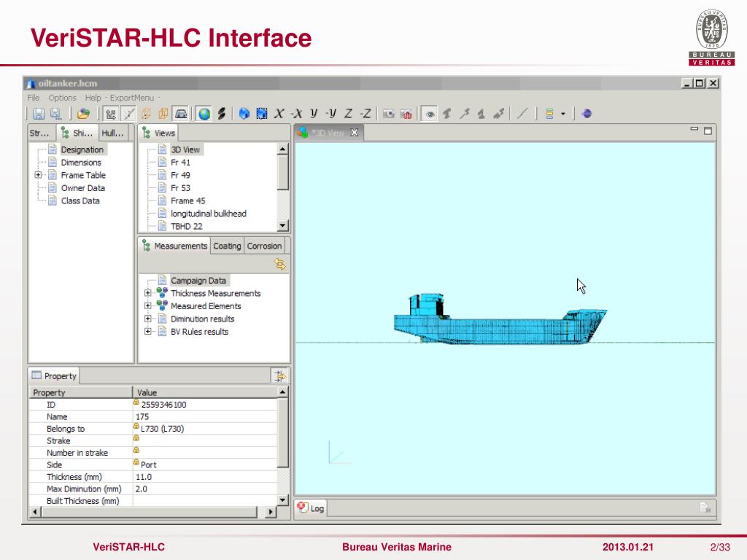Click the ID value 2559346100
Screen dimensions: 747x560
(163, 405)
